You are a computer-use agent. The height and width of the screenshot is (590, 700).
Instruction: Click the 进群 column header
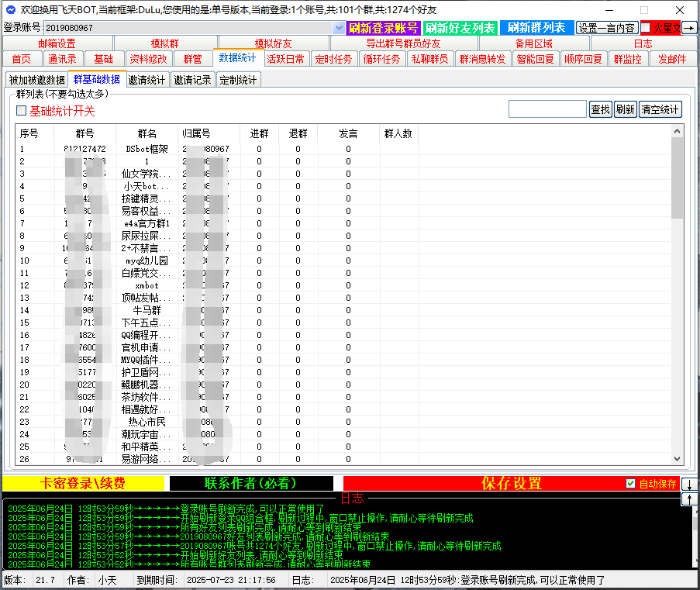click(x=260, y=133)
